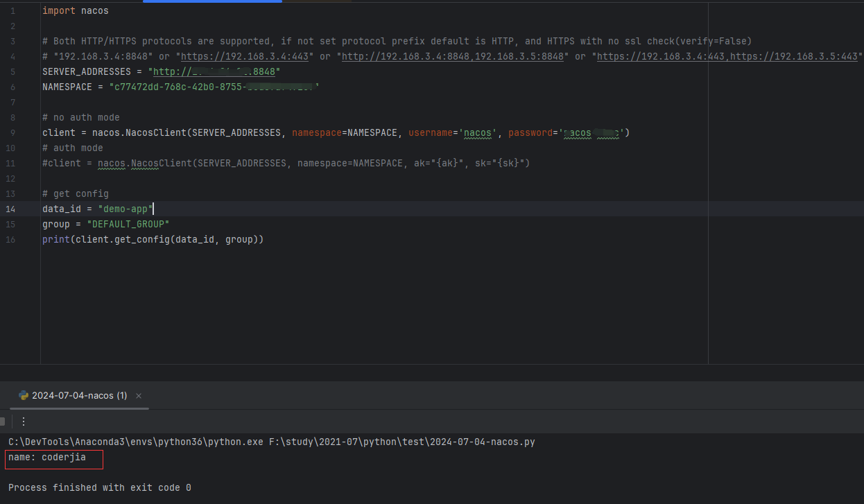Open the standalone https://192.168.3.4:443 comment link
The height and width of the screenshot is (504, 864).
coord(245,56)
